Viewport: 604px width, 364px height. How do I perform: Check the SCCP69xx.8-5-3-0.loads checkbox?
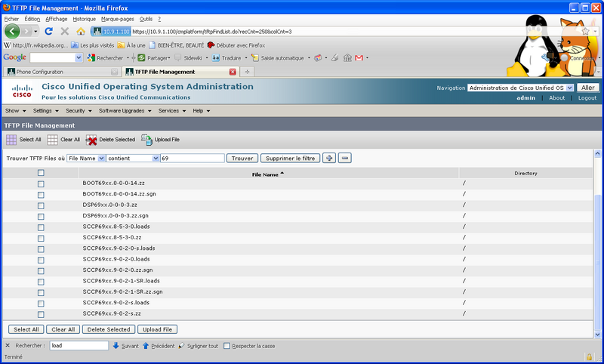(x=41, y=227)
